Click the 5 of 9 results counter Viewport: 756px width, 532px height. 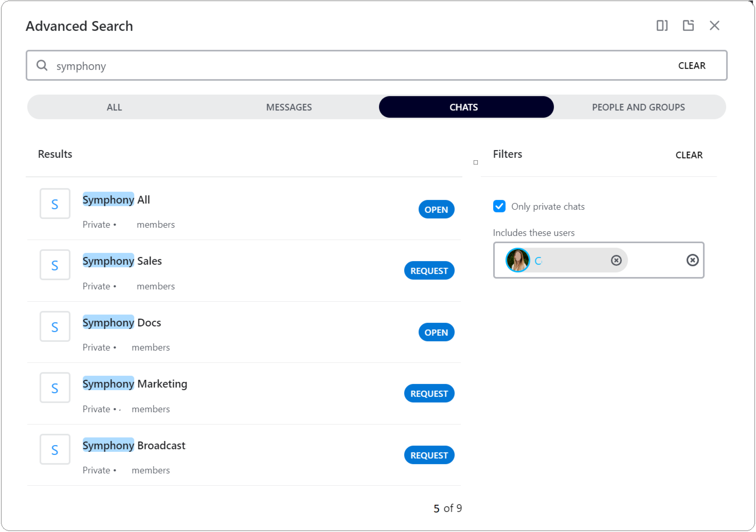pyautogui.click(x=447, y=508)
